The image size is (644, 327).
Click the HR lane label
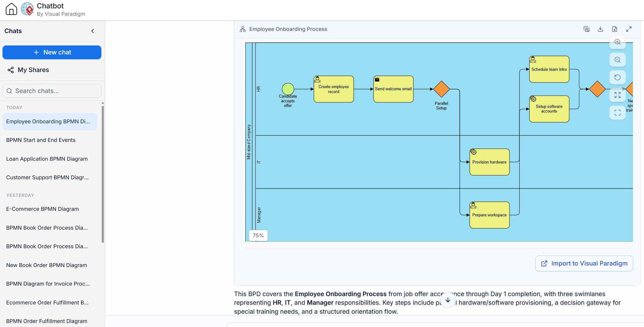click(x=259, y=89)
